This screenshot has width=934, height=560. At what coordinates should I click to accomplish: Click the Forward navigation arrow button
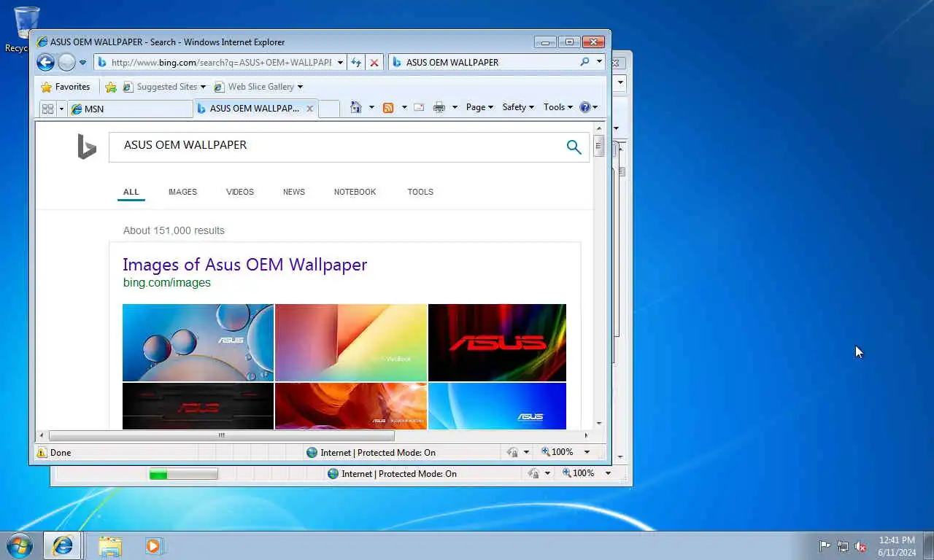pos(66,63)
